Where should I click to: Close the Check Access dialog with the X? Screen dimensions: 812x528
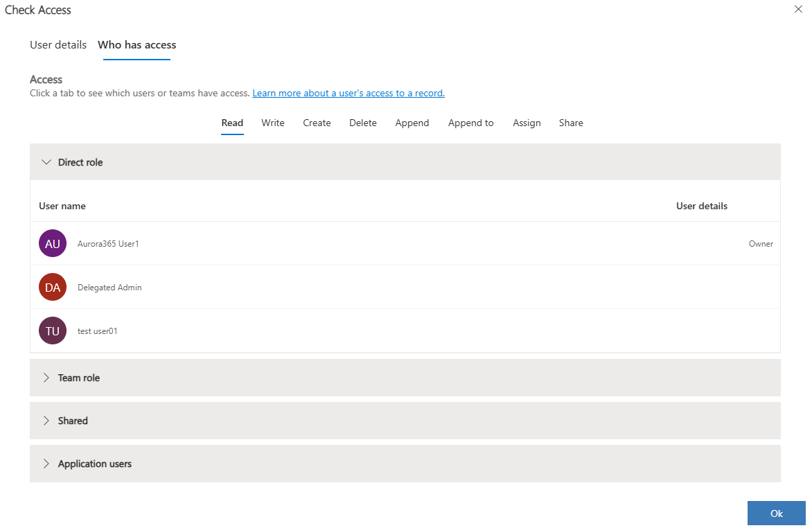pyautogui.click(x=797, y=9)
